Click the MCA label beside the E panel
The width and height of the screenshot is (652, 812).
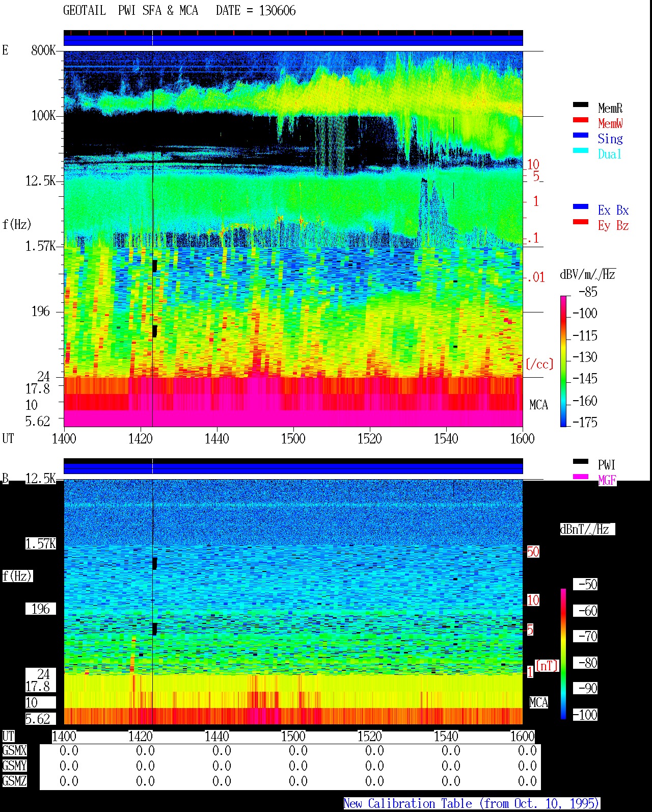[x=538, y=405]
